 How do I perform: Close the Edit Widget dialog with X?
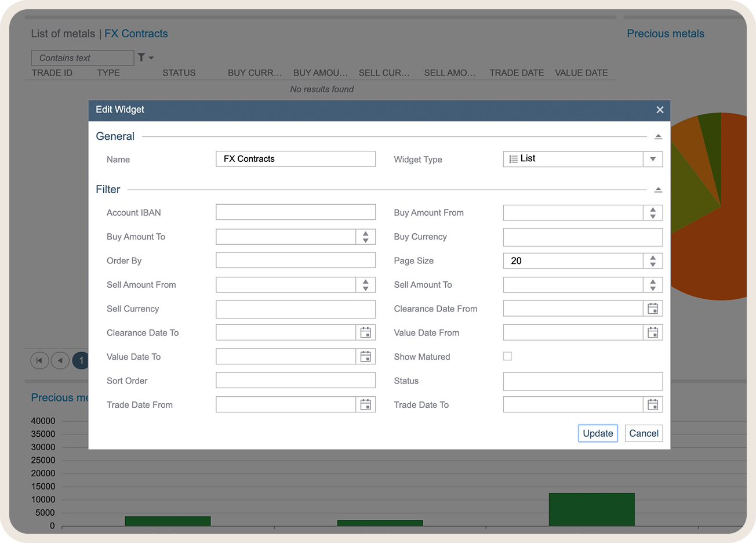coord(659,110)
